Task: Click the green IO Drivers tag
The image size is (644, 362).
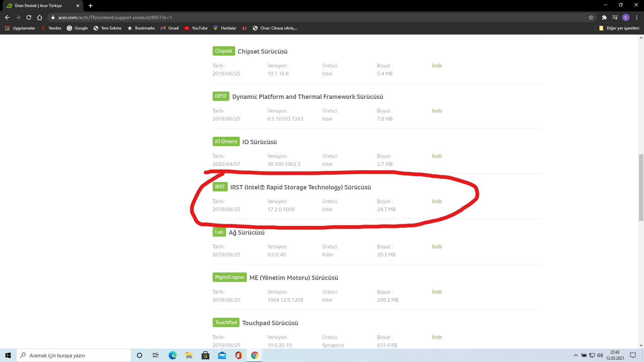Action: click(226, 141)
